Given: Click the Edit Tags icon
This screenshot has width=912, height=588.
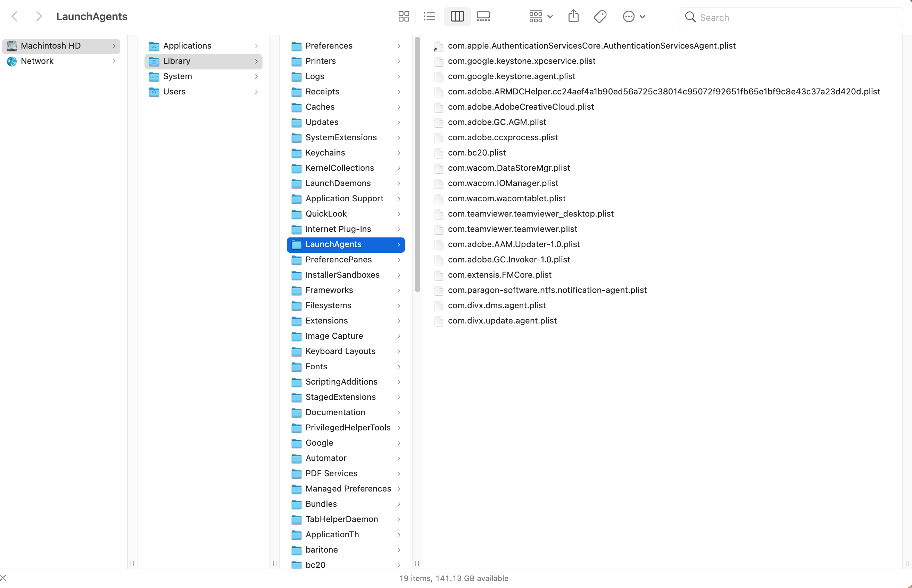Looking at the screenshot, I should [x=600, y=16].
